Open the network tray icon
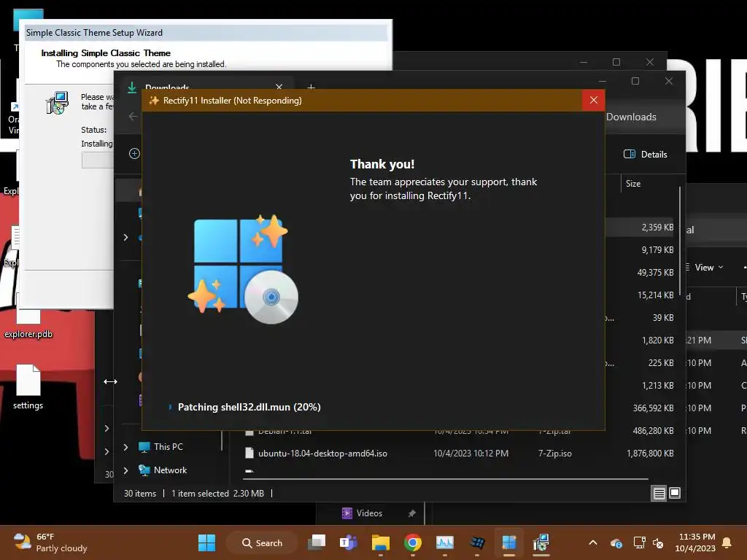The image size is (747, 560). click(x=639, y=542)
